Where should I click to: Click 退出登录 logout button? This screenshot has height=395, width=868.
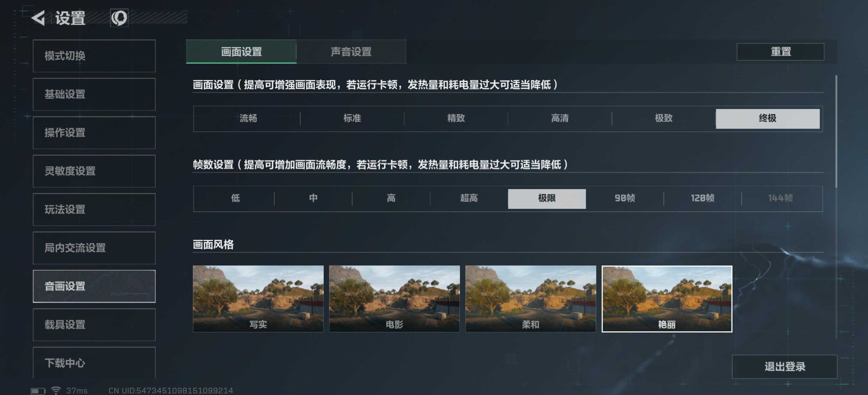coord(784,366)
